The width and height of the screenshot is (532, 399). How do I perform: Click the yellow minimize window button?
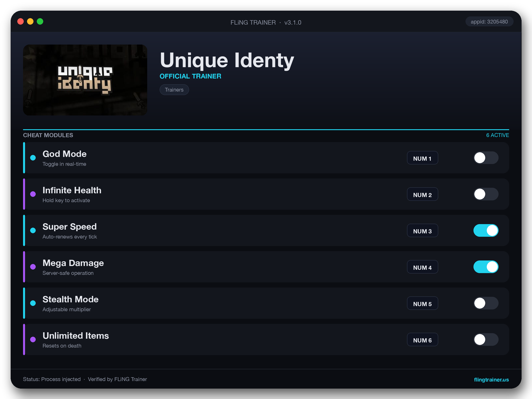pyautogui.click(x=30, y=22)
